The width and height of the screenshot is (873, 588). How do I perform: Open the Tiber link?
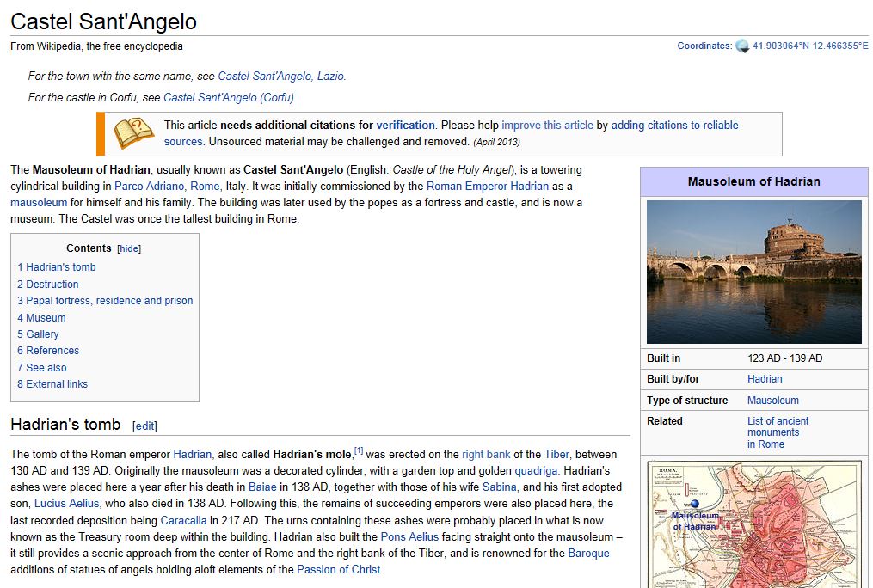pyautogui.click(x=556, y=455)
